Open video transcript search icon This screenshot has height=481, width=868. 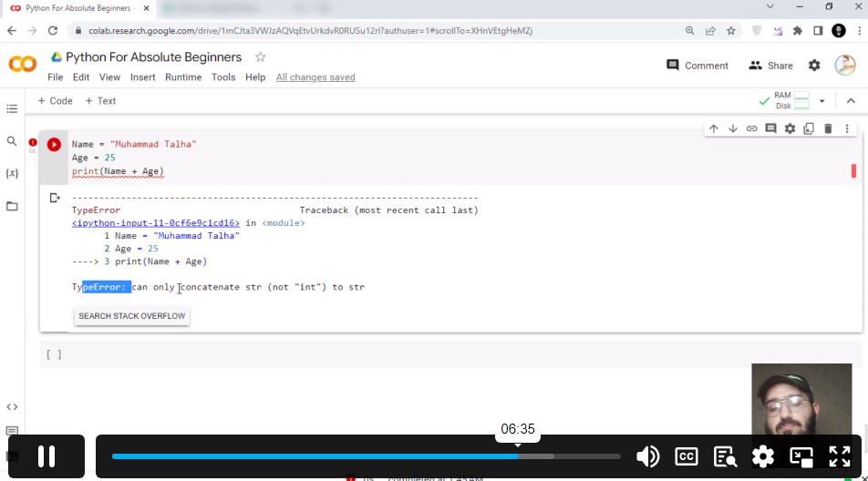tap(725, 456)
